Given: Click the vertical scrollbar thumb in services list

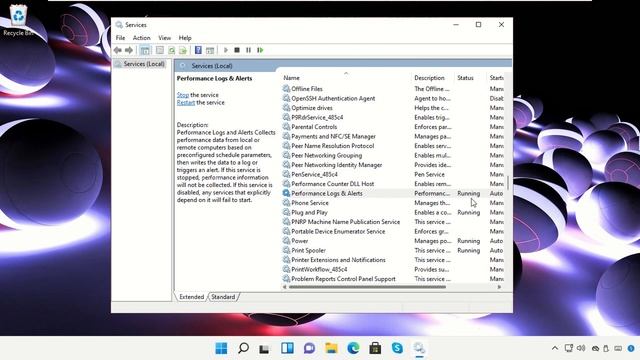Looking at the screenshot, I should pos(508,182).
